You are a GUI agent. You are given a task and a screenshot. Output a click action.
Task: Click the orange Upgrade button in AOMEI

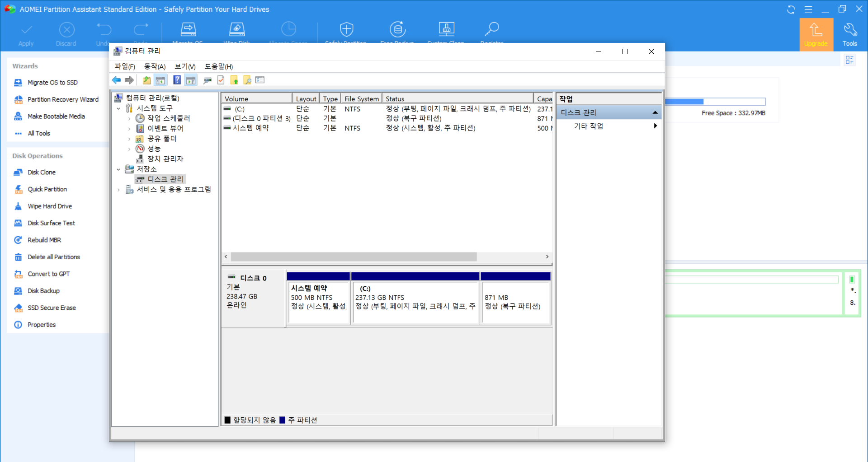coord(816,34)
